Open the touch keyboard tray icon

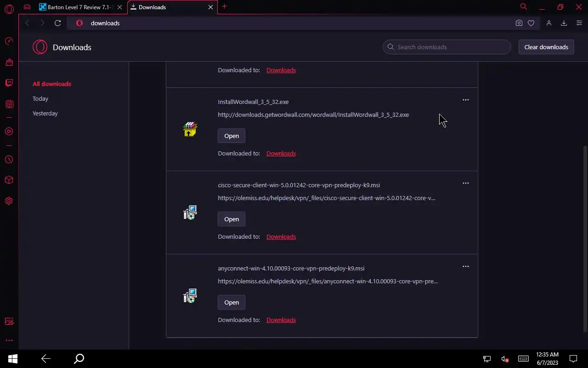coord(523,359)
